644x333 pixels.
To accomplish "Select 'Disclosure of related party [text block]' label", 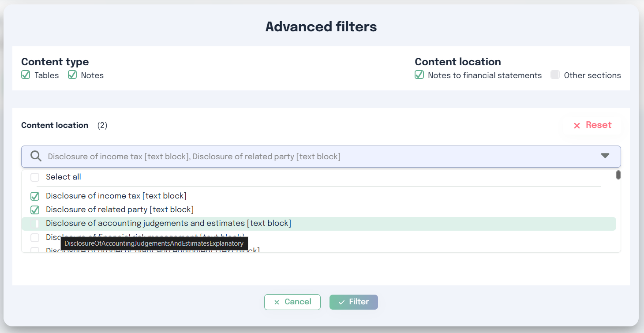I will point(120,210).
